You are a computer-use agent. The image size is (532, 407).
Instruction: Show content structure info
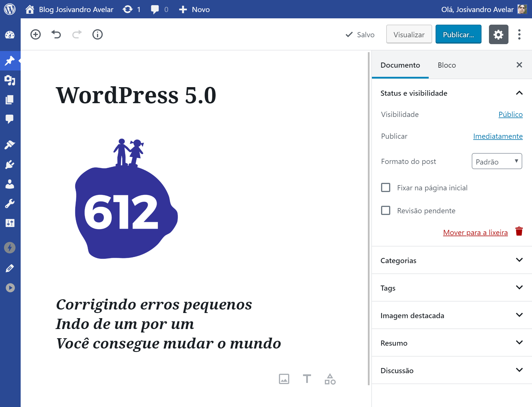click(x=98, y=34)
